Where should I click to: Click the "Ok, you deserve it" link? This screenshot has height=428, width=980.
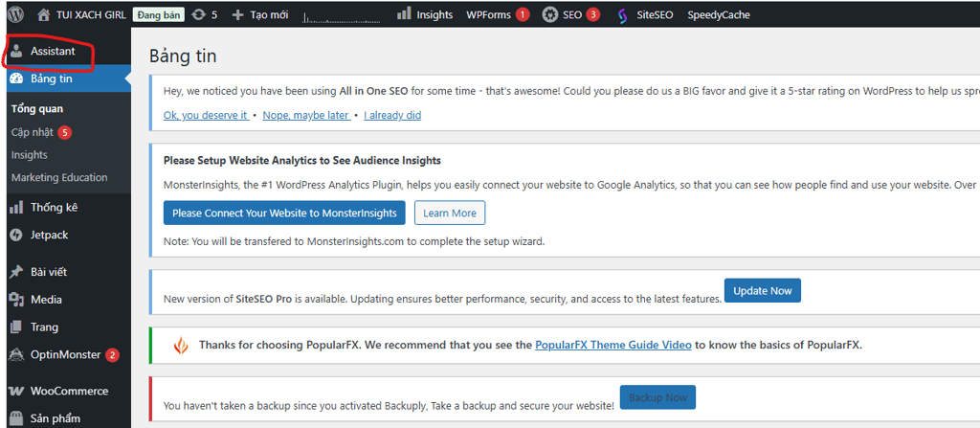click(206, 115)
